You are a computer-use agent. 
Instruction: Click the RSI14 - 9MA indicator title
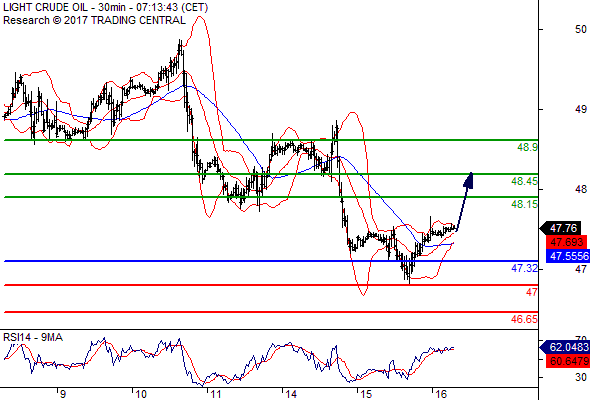tap(33, 337)
